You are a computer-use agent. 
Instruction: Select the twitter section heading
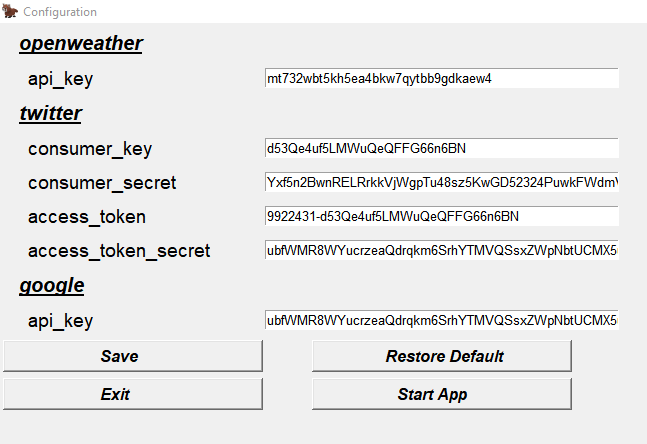click(51, 113)
